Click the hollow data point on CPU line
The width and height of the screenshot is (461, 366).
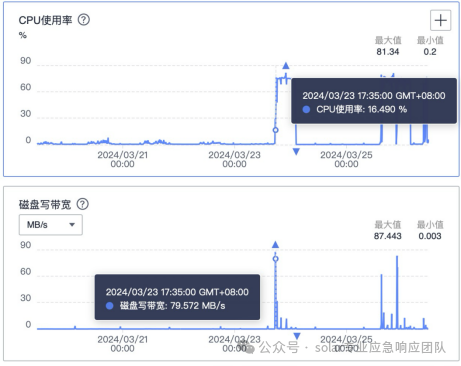pyautogui.click(x=275, y=130)
